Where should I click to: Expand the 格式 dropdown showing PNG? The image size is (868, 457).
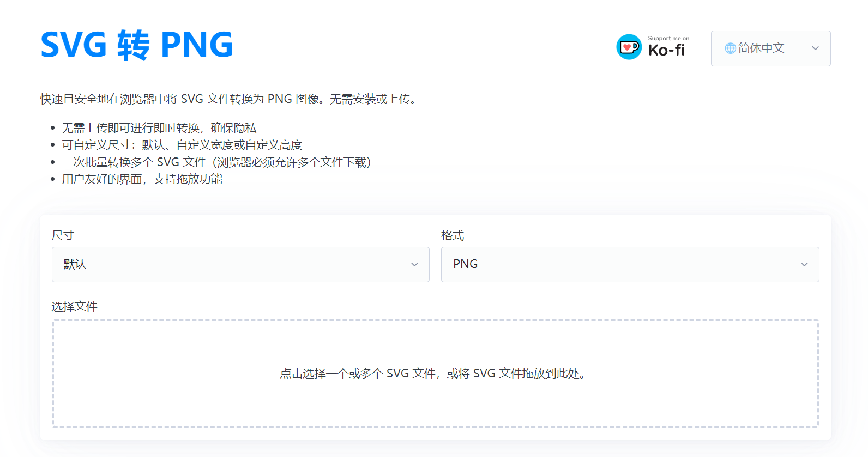pyautogui.click(x=630, y=264)
